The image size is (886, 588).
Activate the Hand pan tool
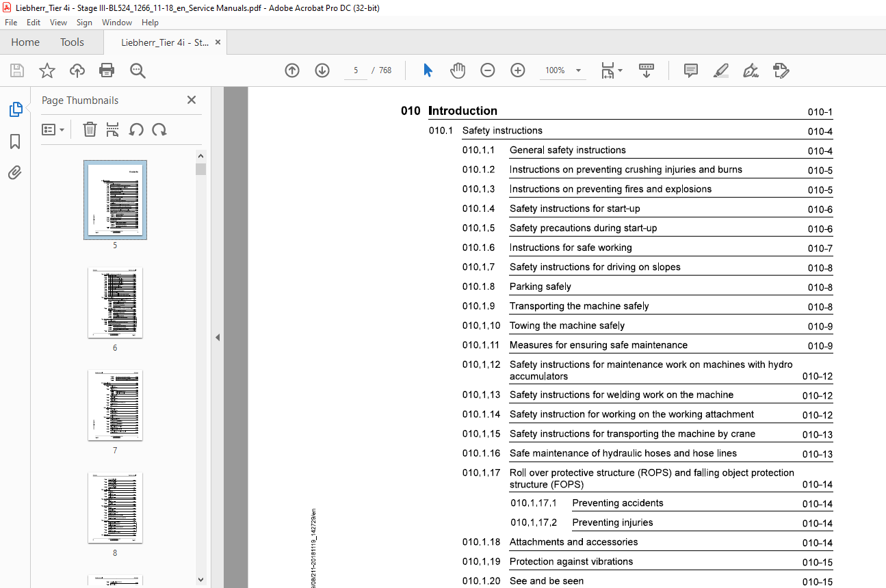point(457,70)
